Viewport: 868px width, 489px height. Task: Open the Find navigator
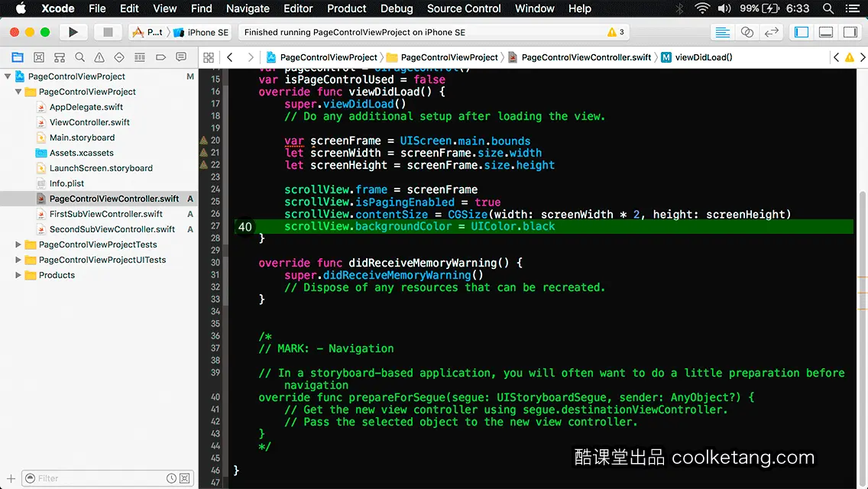click(79, 57)
